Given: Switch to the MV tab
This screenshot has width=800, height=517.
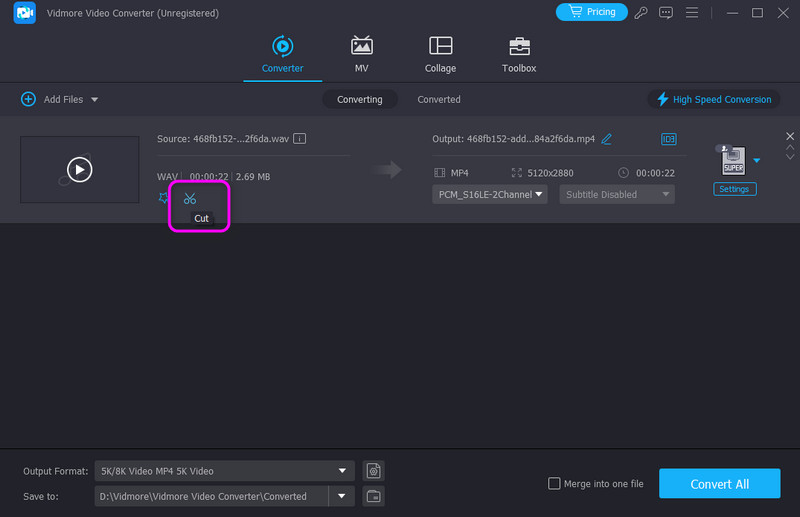Looking at the screenshot, I should (x=361, y=54).
